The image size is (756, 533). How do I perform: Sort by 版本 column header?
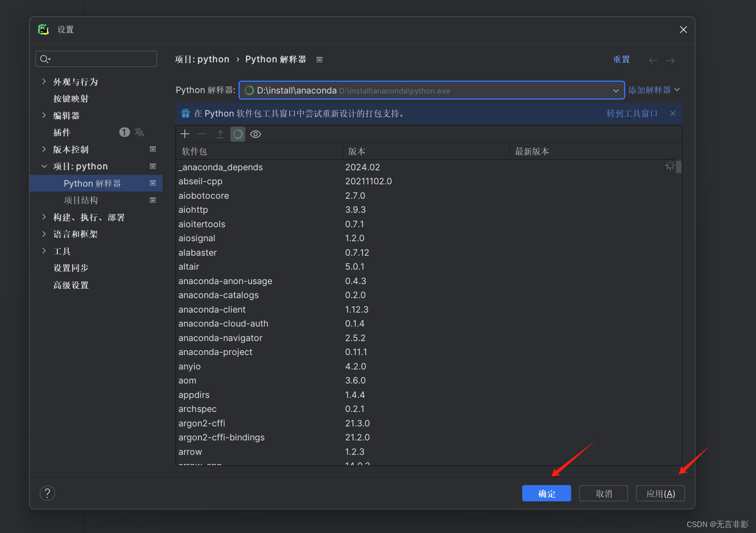pyautogui.click(x=426, y=151)
